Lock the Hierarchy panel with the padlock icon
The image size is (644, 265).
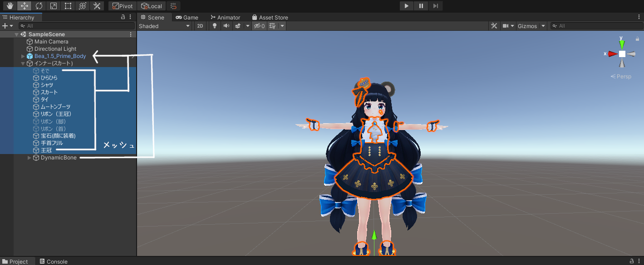[x=123, y=17]
